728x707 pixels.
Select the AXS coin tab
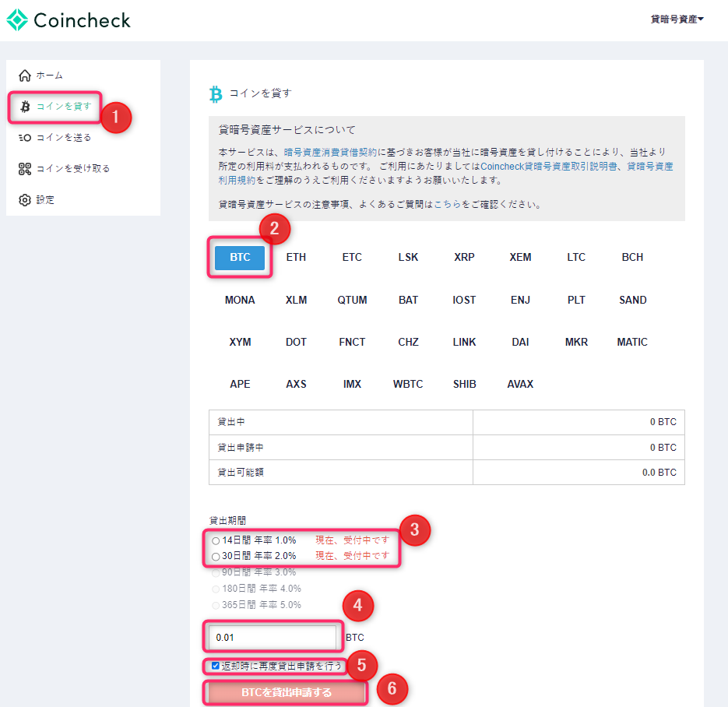(296, 385)
